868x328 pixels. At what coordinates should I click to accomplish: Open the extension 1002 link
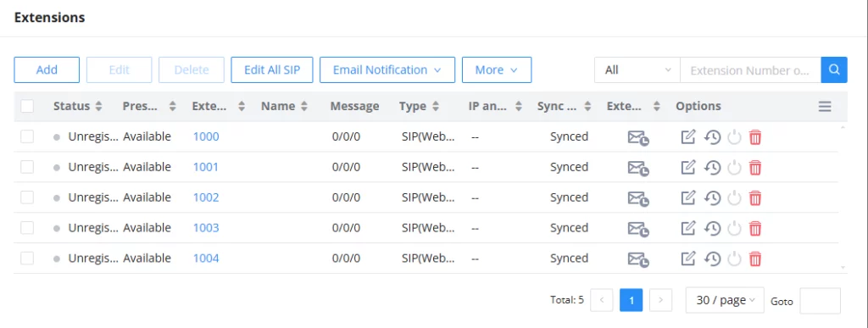(206, 197)
